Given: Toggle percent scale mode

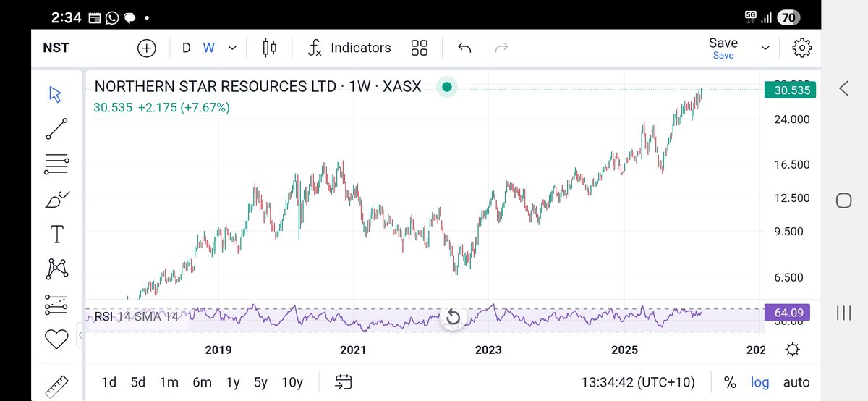Looking at the screenshot, I should pos(731,382).
